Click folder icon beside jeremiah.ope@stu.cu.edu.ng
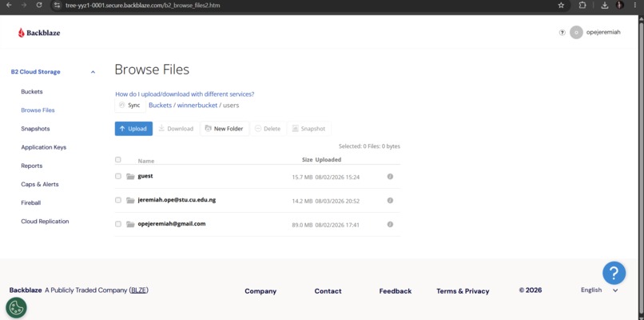Image resolution: width=644 pixels, height=320 pixels. (x=130, y=200)
